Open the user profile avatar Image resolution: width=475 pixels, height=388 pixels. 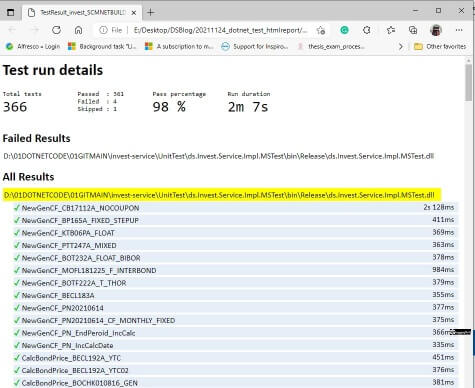click(x=436, y=30)
